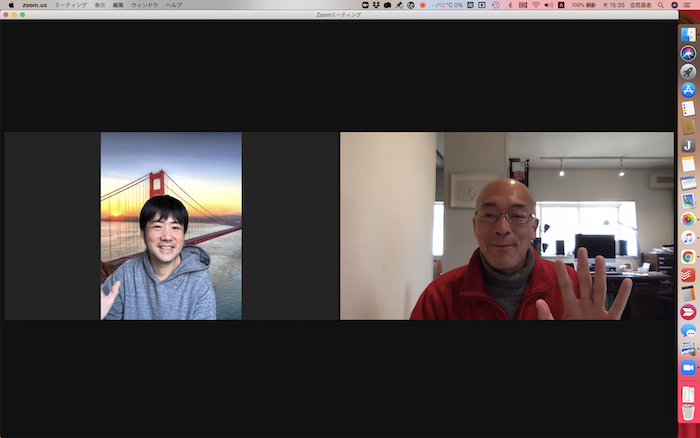Open the Bluetooth status menu

point(509,5)
